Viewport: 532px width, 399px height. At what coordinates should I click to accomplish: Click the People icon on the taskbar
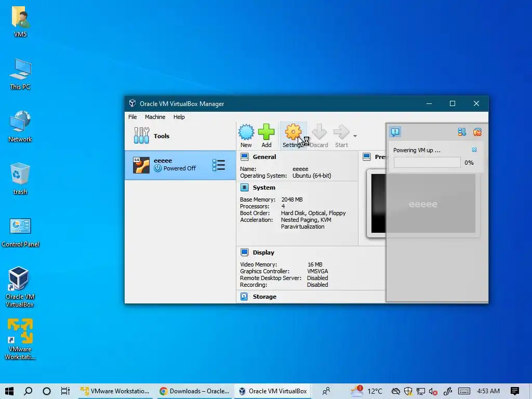326,391
